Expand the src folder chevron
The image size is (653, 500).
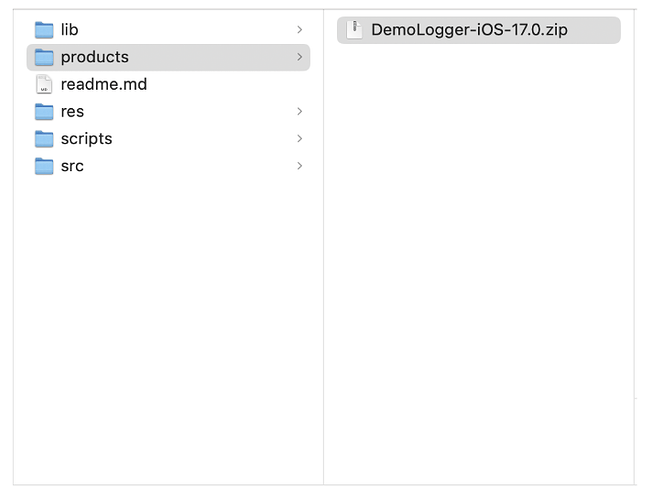[x=299, y=166]
